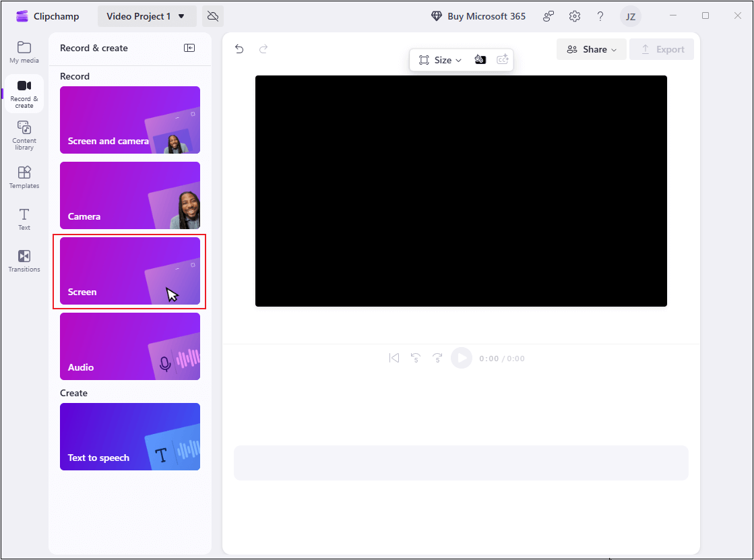
Task: Collapse the Record & create panel
Action: [189, 48]
